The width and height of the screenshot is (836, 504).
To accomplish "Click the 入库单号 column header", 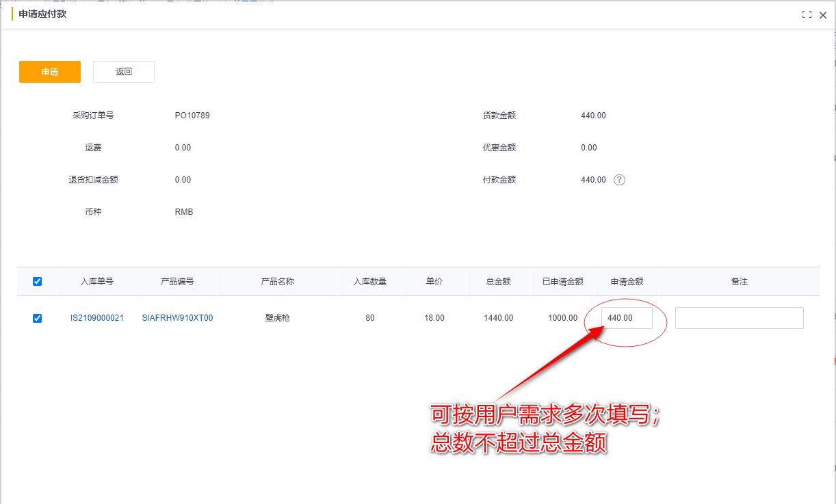I will [97, 281].
